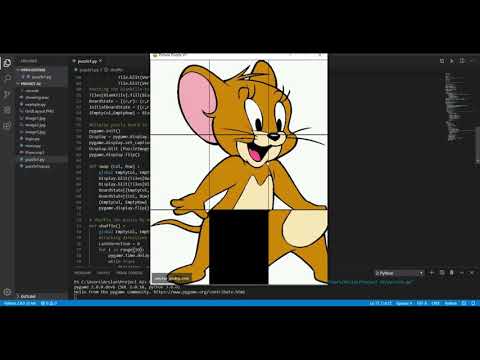The image size is (480, 360).
Task: Switch to the Problems panel tab
Action: [82, 273]
